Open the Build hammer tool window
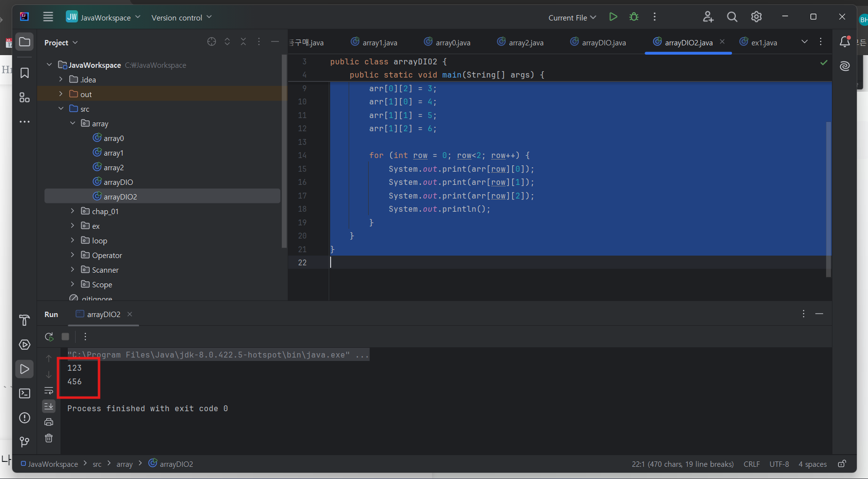This screenshot has width=868, height=479. [x=24, y=320]
